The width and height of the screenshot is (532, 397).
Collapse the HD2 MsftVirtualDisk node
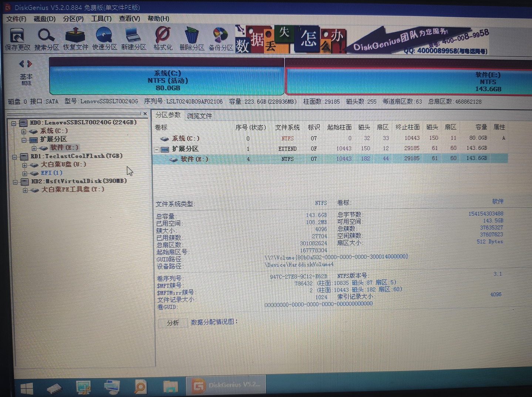[16, 182]
